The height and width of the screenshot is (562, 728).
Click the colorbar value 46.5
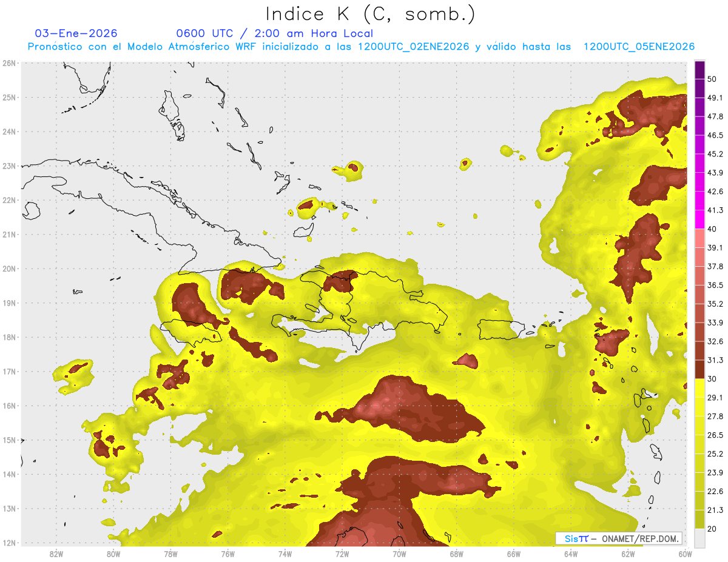pos(715,135)
